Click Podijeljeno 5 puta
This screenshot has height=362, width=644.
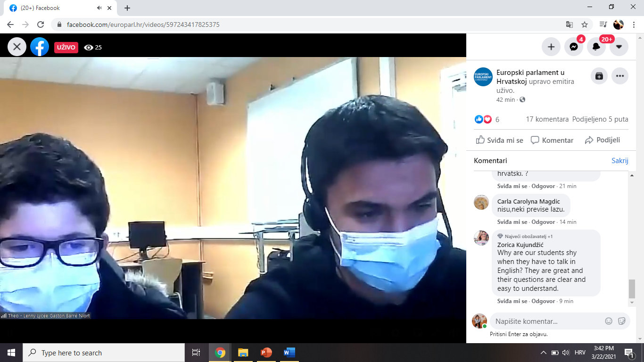[x=600, y=119]
